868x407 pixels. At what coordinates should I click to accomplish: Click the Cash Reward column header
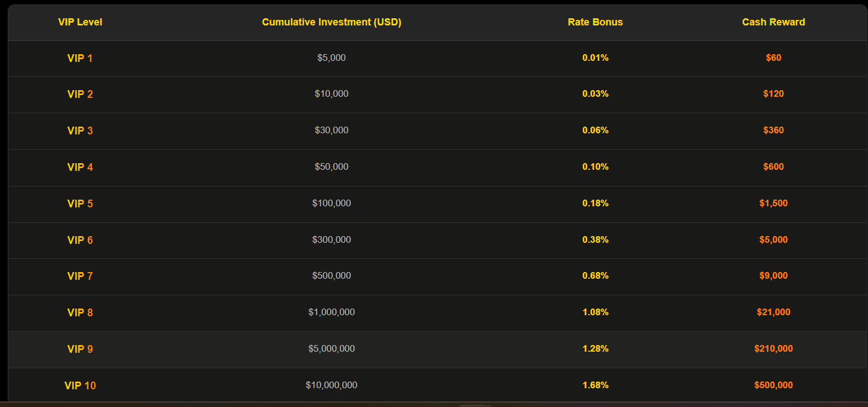pos(773,22)
